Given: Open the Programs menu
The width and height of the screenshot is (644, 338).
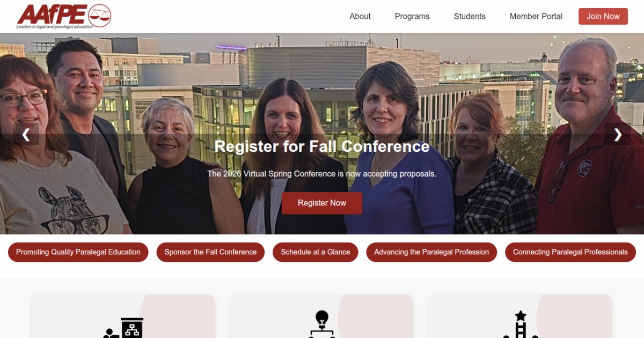Looking at the screenshot, I should coord(412,16).
